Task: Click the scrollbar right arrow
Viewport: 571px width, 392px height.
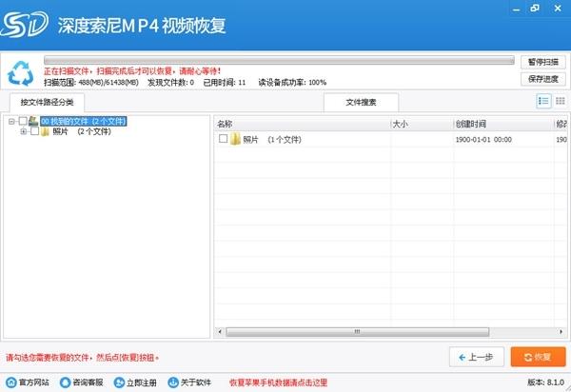Action: (561, 331)
